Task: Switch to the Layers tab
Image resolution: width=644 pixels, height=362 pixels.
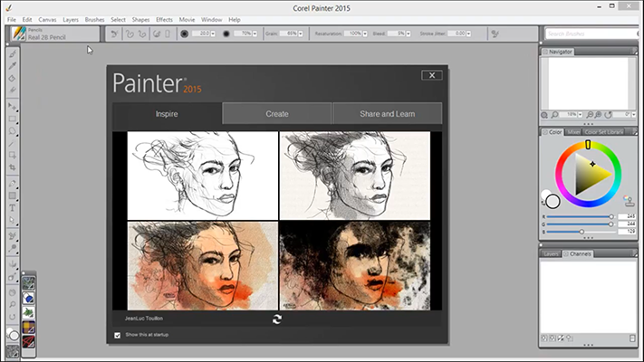Action: point(551,254)
